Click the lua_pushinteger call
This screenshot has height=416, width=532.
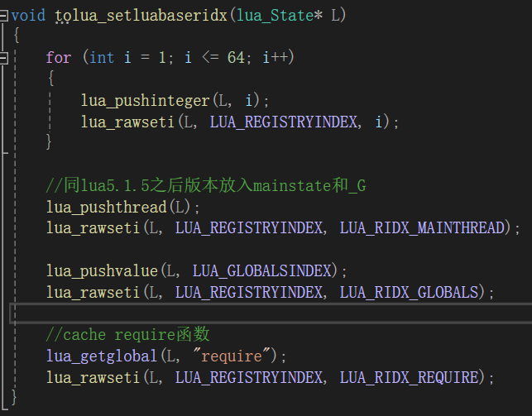pyautogui.click(x=146, y=101)
